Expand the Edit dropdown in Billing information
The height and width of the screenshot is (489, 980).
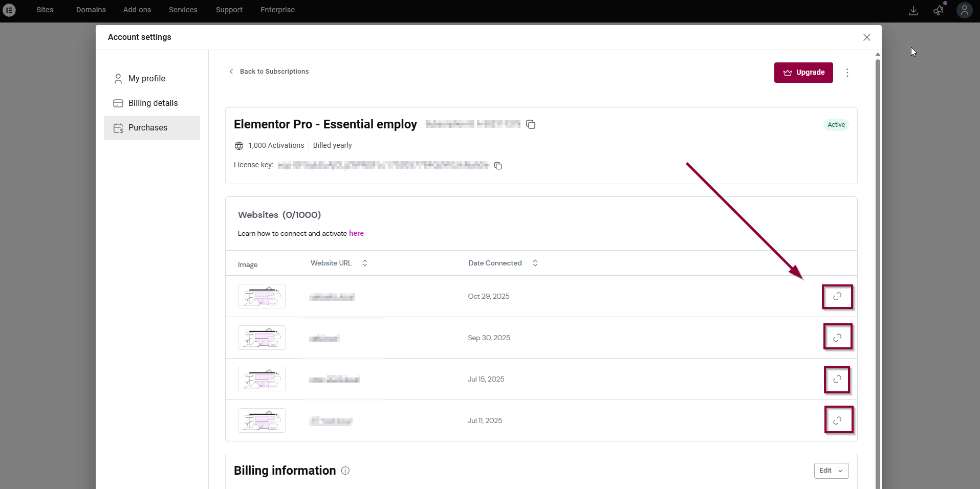point(831,471)
